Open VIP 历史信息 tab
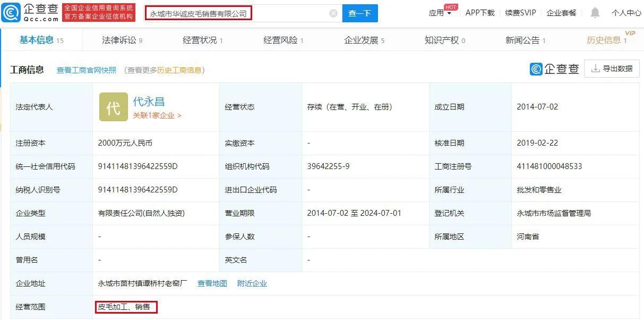 pos(607,40)
